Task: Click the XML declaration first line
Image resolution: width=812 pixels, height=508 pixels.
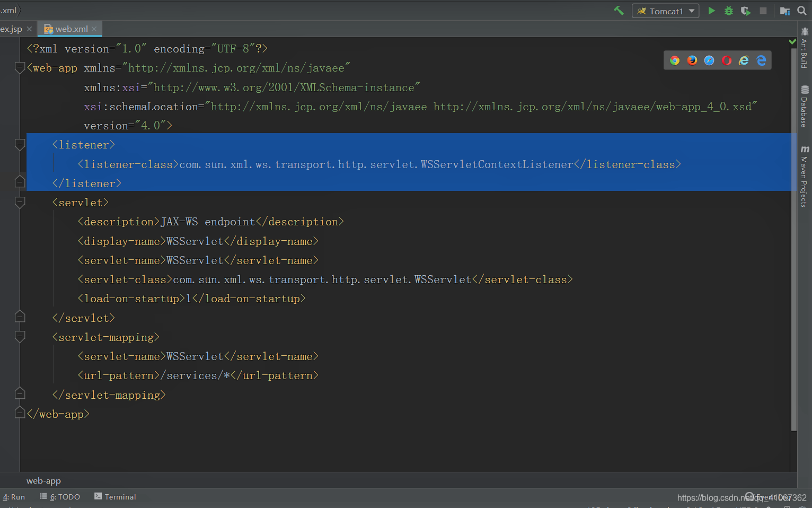Action: 147,49
